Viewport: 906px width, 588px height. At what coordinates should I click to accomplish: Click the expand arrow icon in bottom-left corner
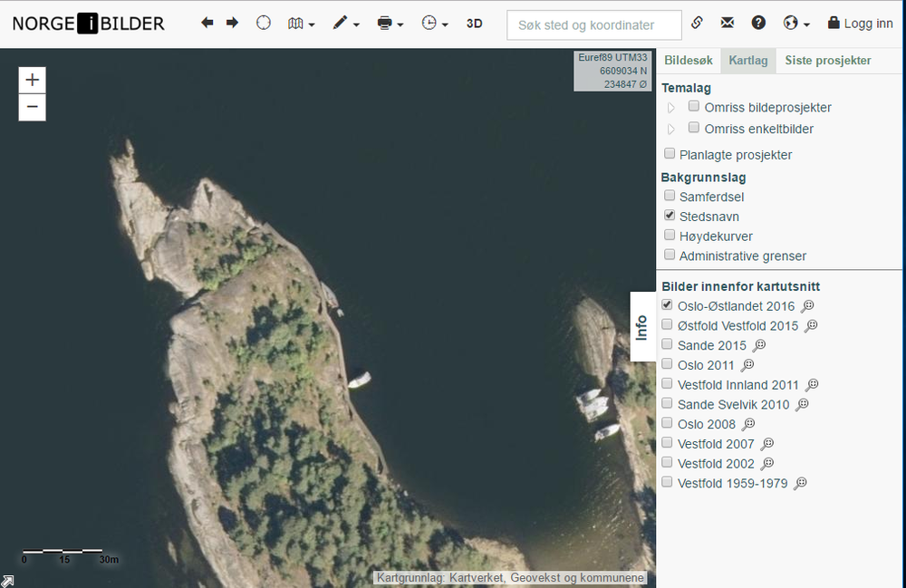[7, 581]
